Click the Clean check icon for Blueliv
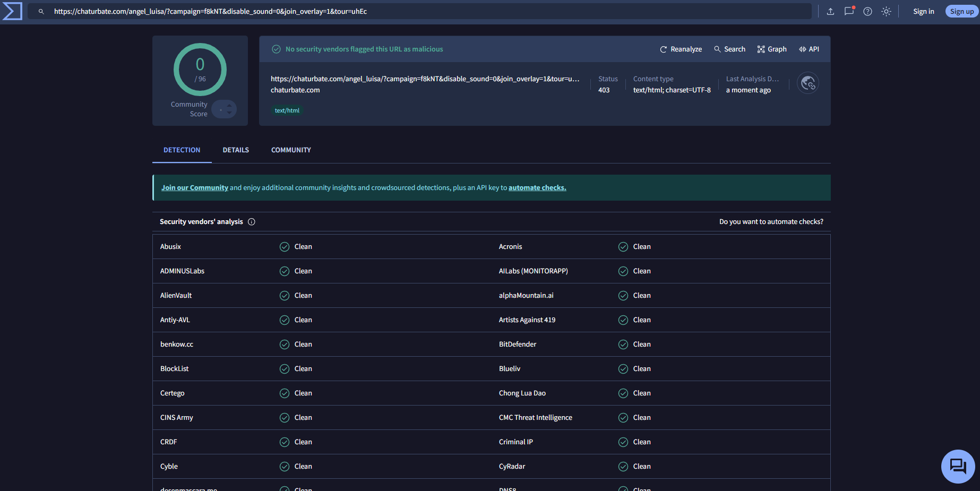The width and height of the screenshot is (980, 491). (623, 369)
